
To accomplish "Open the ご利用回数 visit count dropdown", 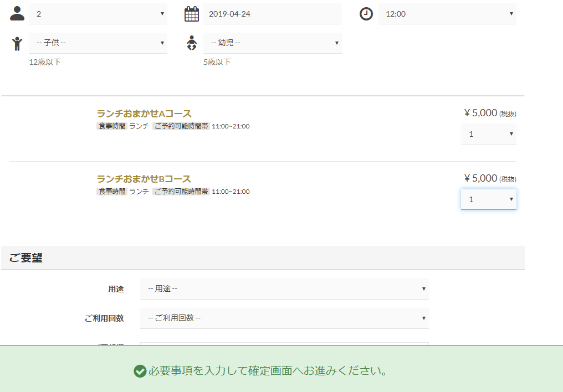I will click(284, 318).
